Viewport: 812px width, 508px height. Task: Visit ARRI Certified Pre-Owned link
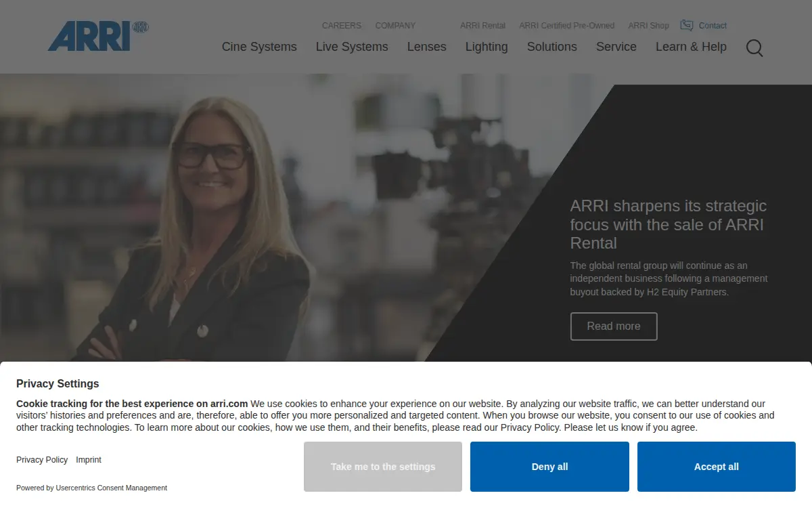567,26
